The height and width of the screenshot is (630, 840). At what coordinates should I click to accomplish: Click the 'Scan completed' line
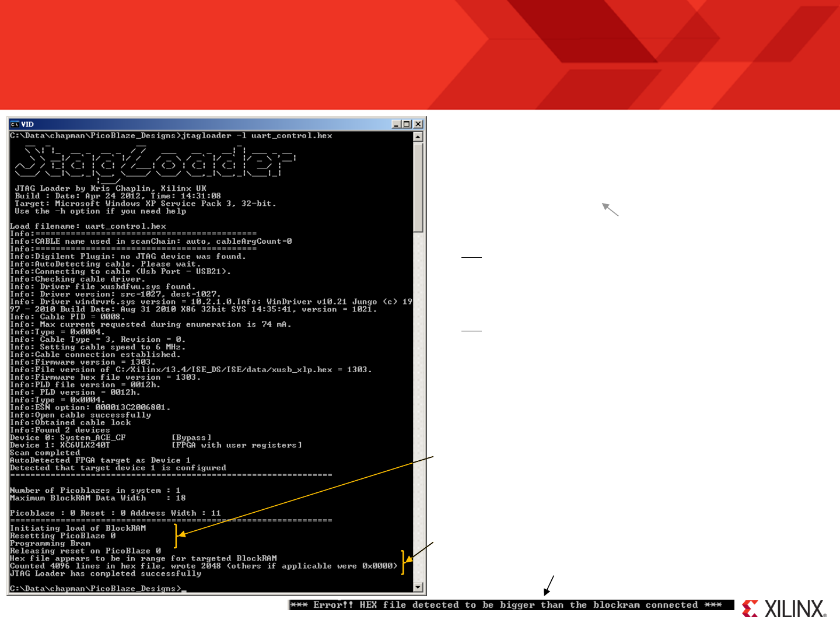point(45,453)
